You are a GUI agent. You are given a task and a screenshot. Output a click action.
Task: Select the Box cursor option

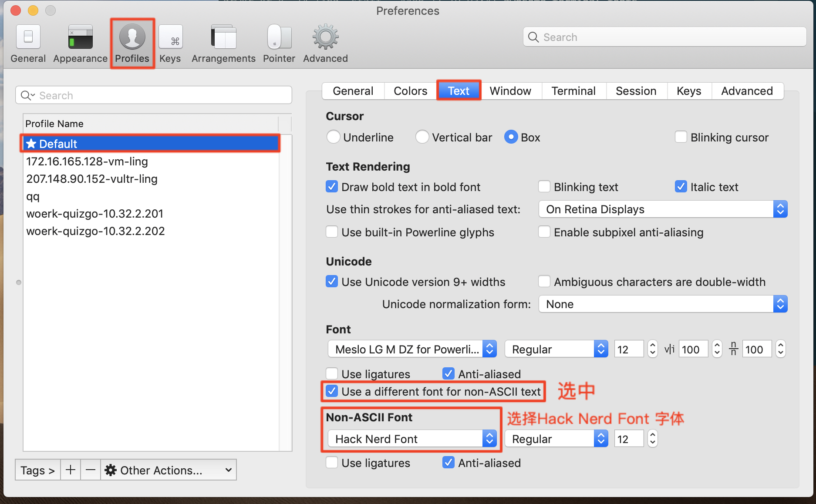point(511,137)
